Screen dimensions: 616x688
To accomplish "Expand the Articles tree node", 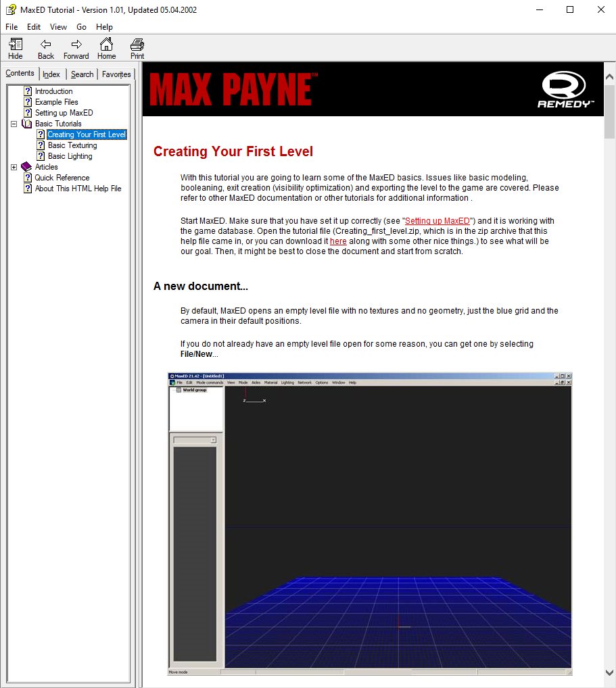I will point(14,167).
